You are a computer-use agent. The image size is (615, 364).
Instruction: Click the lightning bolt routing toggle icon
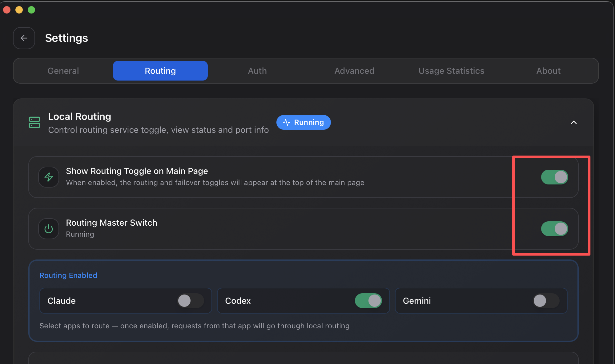tap(49, 177)
